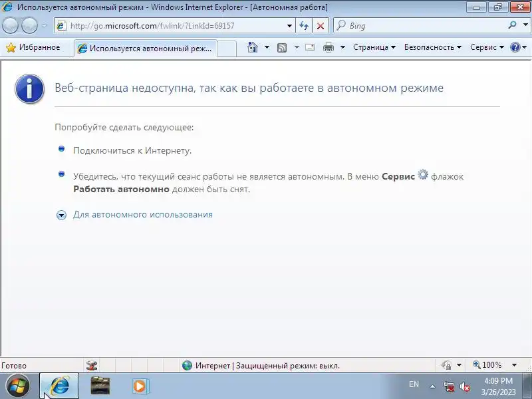The image size is (532, 399).
Task: Click the red Stop loading icon
Action: click(x=321, y=26)
